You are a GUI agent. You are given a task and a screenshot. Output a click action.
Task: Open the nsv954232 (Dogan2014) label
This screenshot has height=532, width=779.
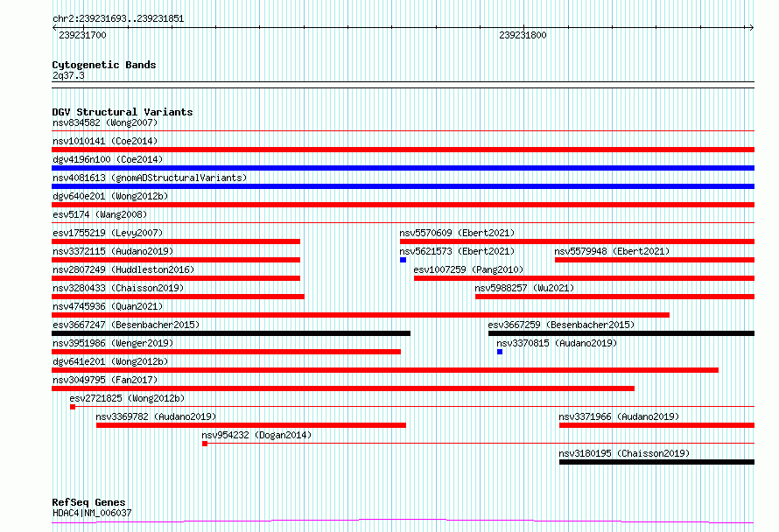tap(256, 435)
